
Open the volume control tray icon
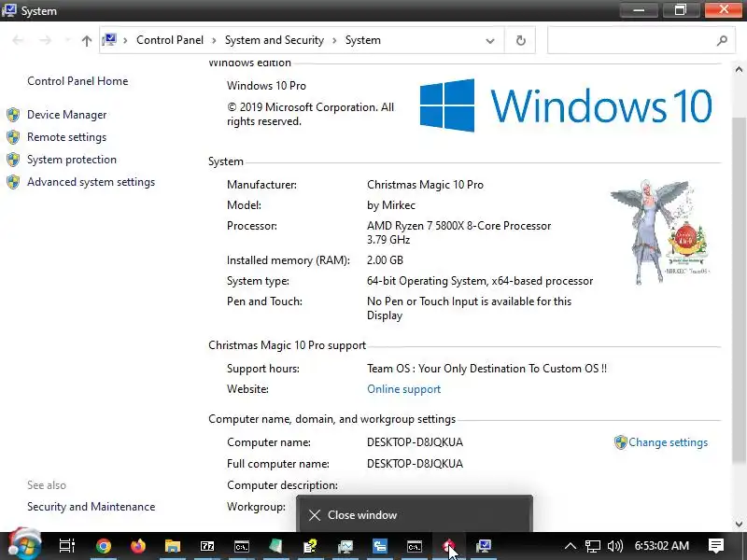[x=615, y=546]
